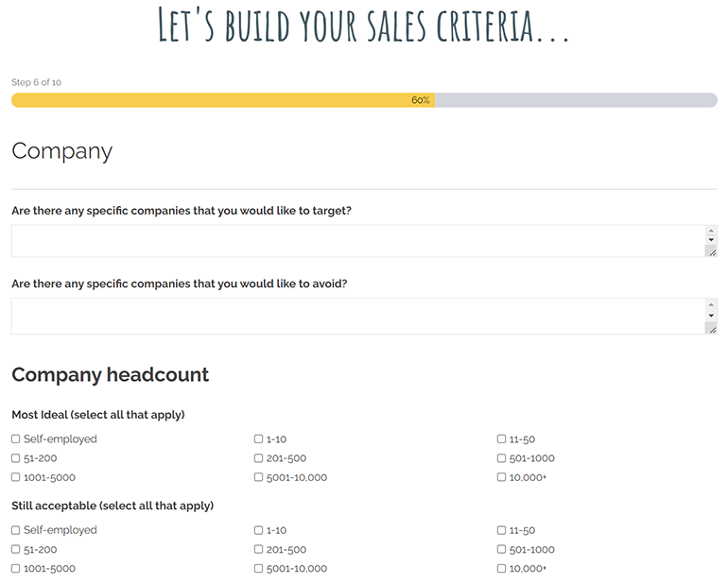
Task: Check 501-1000 under Still acceptable
Action: point(502,549)
